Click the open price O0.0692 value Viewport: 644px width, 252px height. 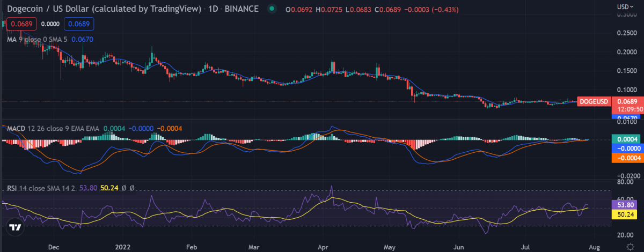coord(299,9)
